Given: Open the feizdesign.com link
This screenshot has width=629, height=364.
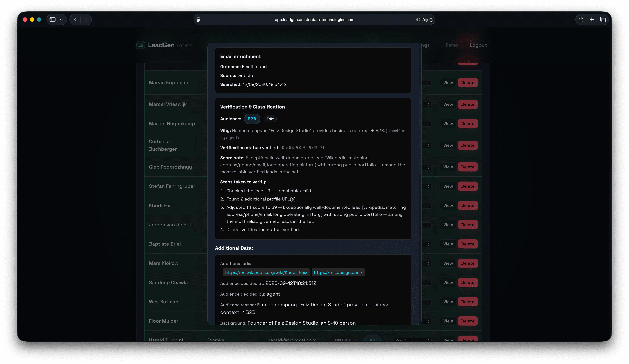Looking at the screenshot, I should [338, 273].
